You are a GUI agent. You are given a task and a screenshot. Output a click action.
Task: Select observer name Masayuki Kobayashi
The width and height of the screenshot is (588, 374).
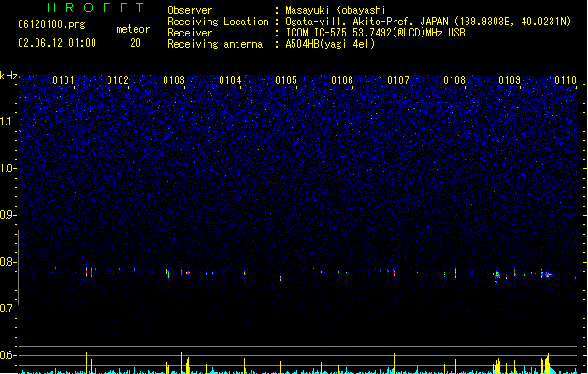(x=336, y=10)
